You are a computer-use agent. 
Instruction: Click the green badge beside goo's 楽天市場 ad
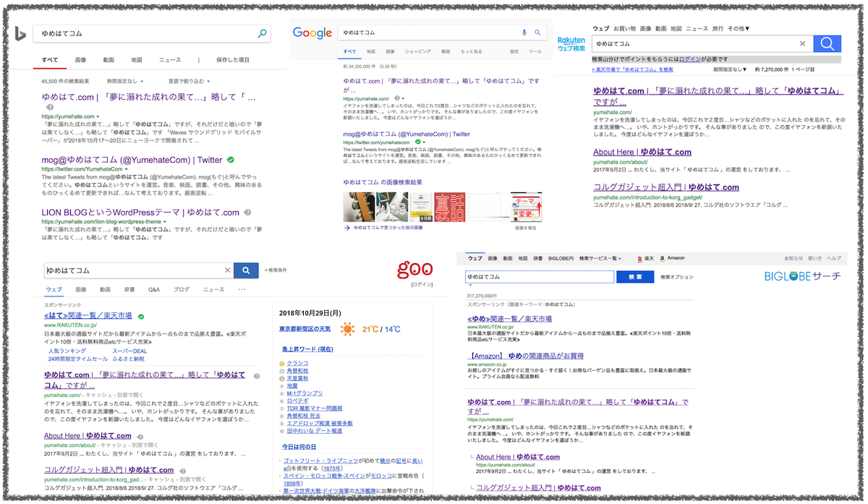[x=141, y=317]
